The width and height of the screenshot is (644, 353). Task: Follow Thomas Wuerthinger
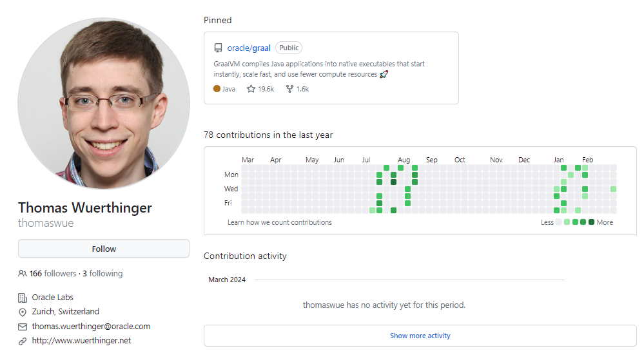[104, 249]
